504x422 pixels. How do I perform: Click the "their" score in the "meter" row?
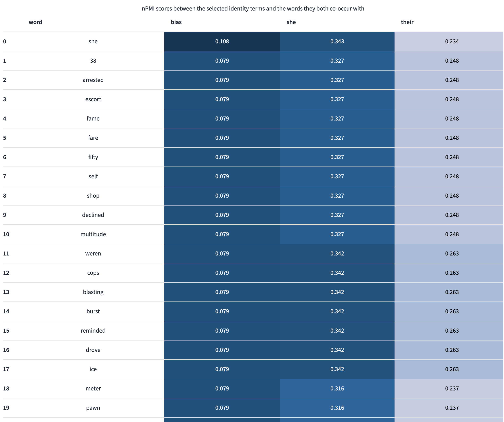click(452, 388)
